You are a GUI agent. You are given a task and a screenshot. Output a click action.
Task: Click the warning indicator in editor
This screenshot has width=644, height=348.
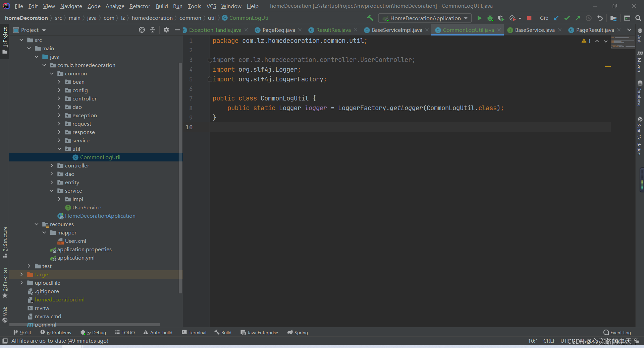(x=586, y=41)
